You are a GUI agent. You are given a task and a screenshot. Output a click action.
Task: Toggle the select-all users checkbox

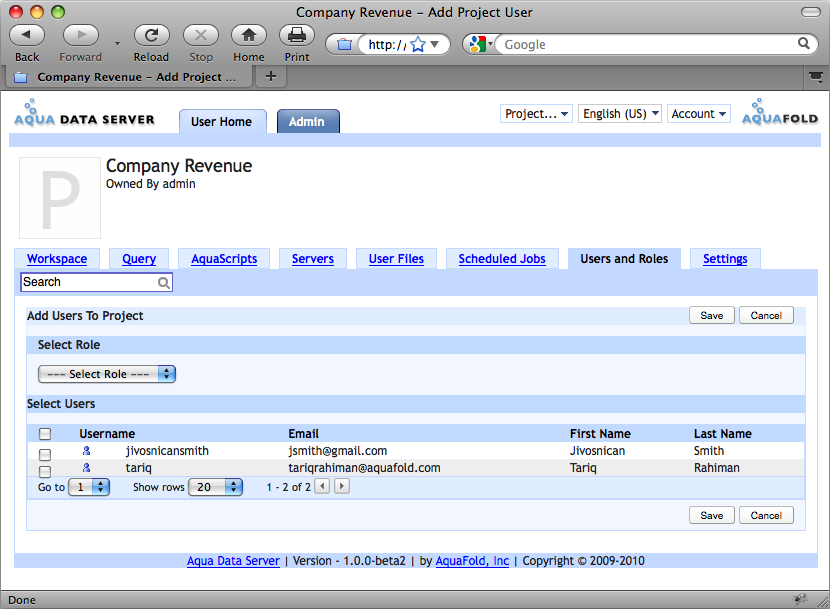tap(45, 434)
